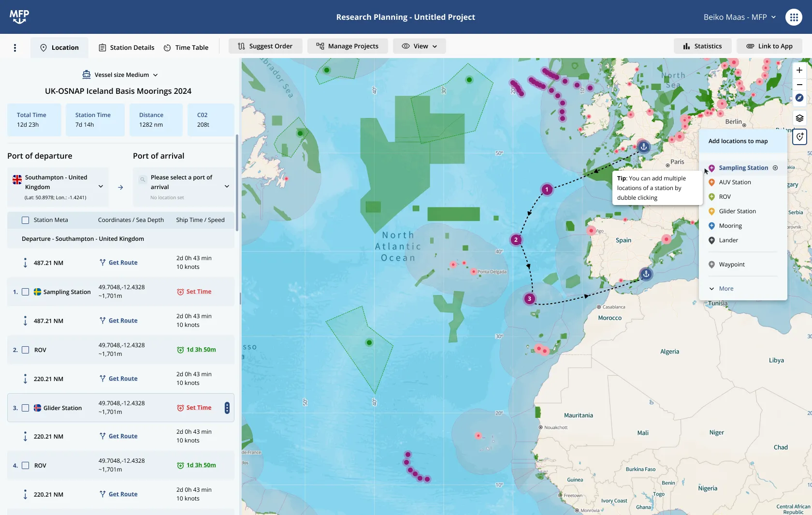Click the map zoom out minus button
Image resolution: width=812 pixels, height=515 pixels.
pos(799,85)
